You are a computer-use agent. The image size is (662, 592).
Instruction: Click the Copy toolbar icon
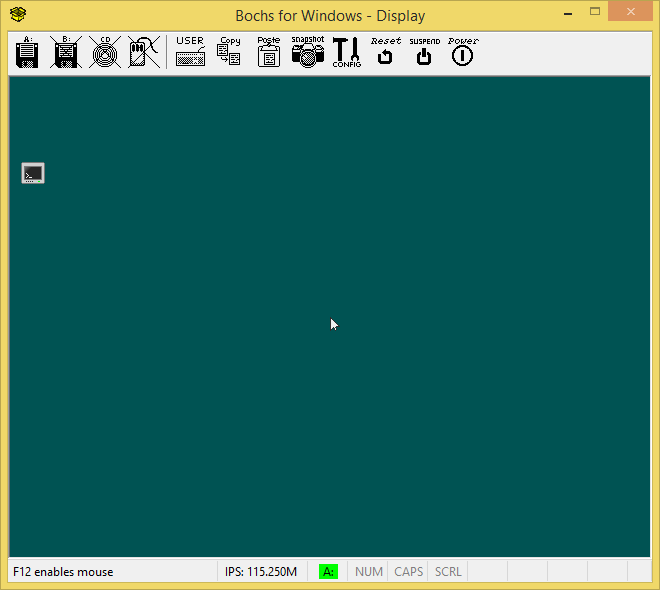229,53
